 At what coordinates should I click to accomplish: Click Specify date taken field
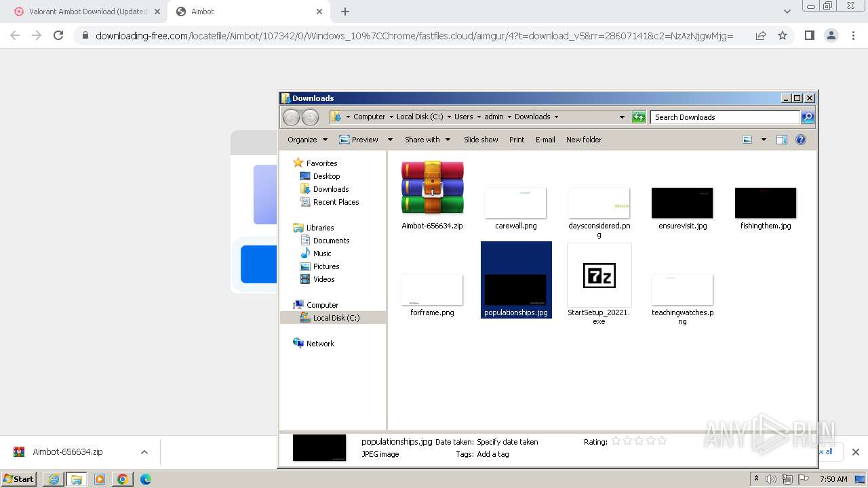(x=507, y=442)
